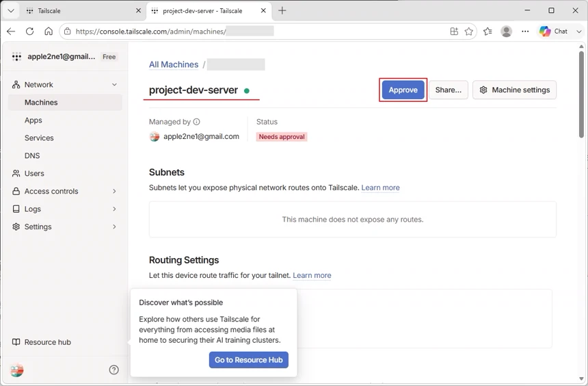The width and height of the screenshot is (588, 386).
Task: Collapse the Network section
Action: click(x=114, y=85)
